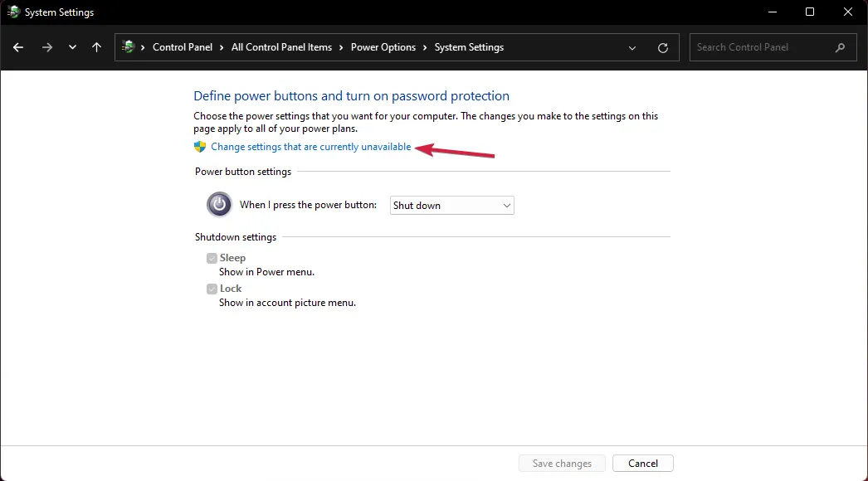Navigate to Power Options breadcrumb
Screen dimensions: 868x481
(x=383, y=47)
